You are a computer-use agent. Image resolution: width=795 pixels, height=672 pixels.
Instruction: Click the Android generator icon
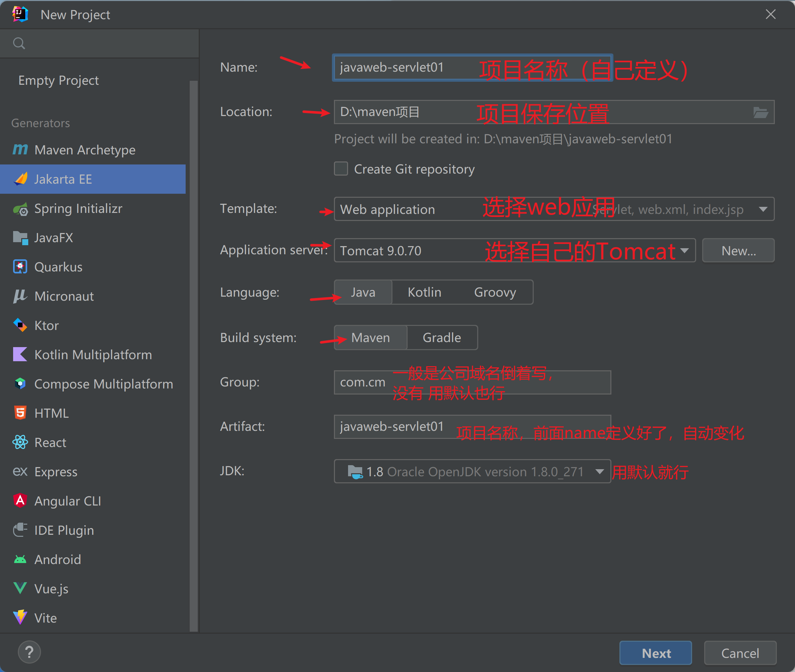click(x=20, y=559)
